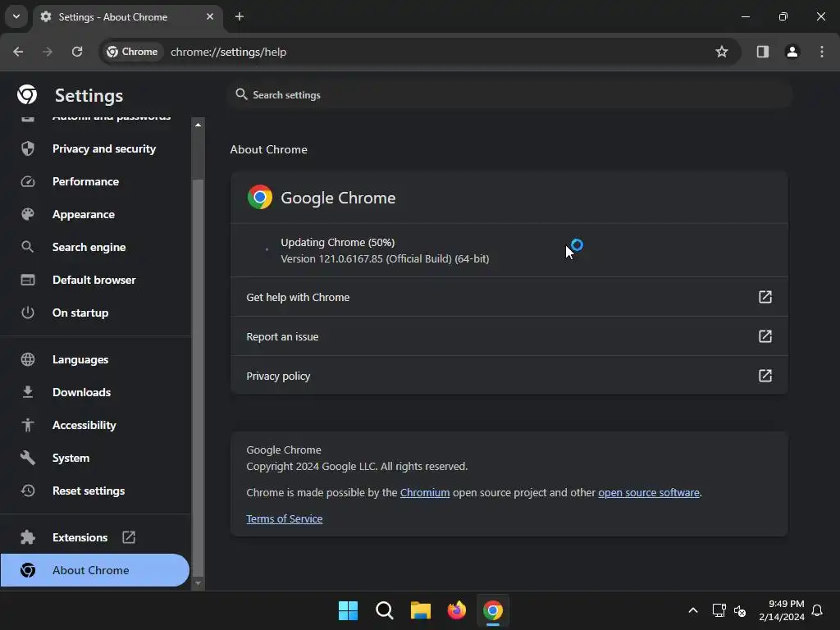Bookmark this page with the star icon

pos(722,52)
